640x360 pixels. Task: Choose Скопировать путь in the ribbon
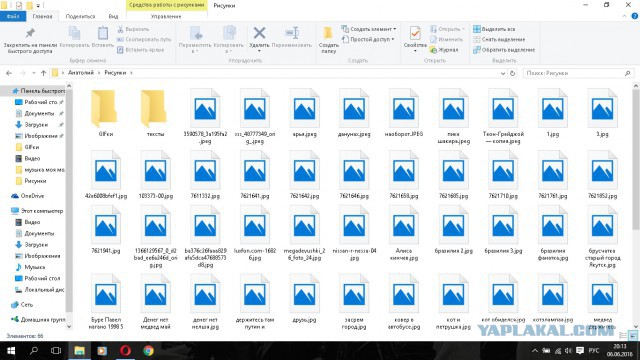144,40
